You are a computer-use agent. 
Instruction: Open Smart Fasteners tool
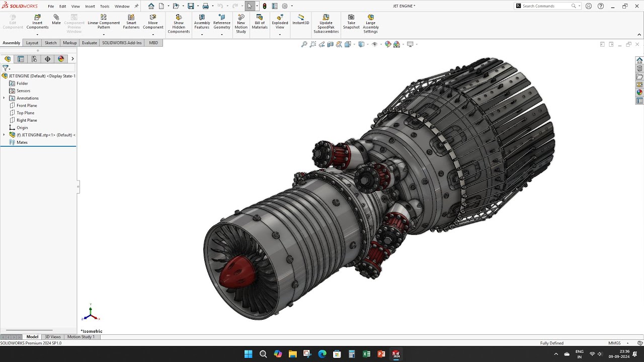131,22
